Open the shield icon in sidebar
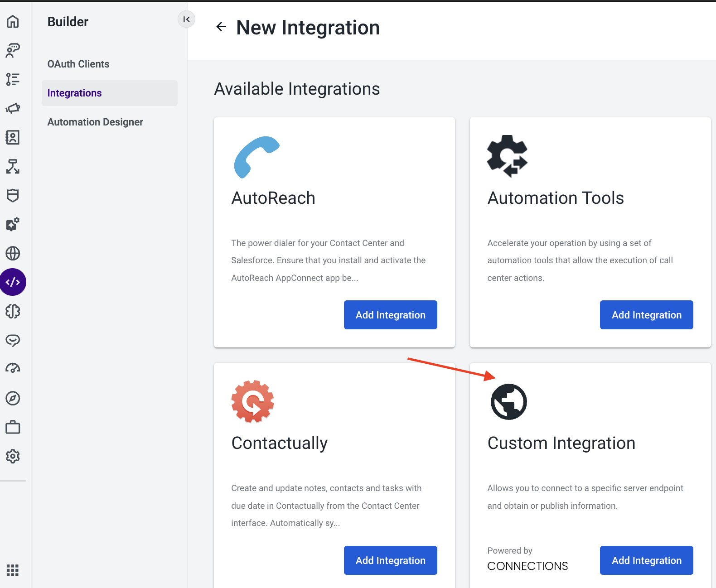The width and height of the screenshot is (716, 588). pyautogui.click(x=13, y=195)
